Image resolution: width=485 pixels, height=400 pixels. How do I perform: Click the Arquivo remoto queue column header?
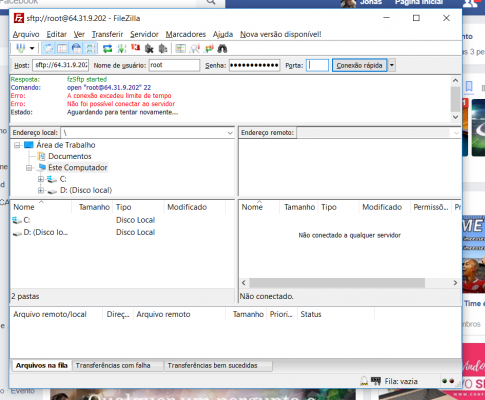179,314
